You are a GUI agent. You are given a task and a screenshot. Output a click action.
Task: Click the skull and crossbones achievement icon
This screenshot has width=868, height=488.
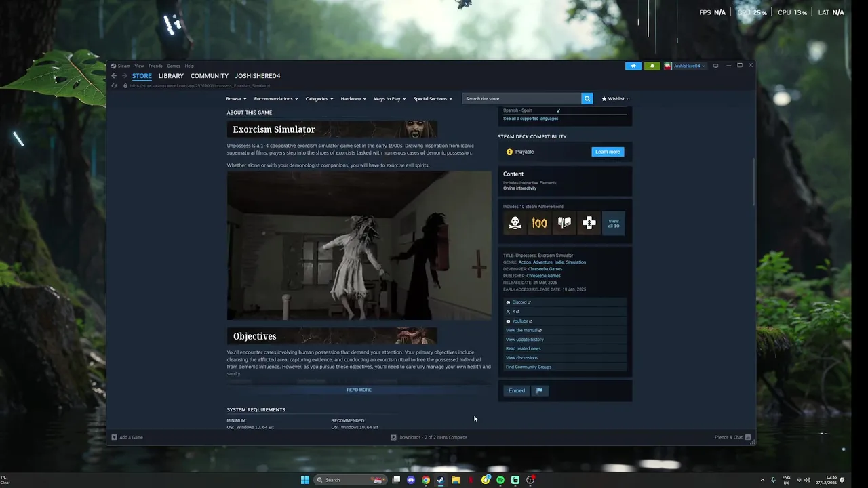coord(515,223)
